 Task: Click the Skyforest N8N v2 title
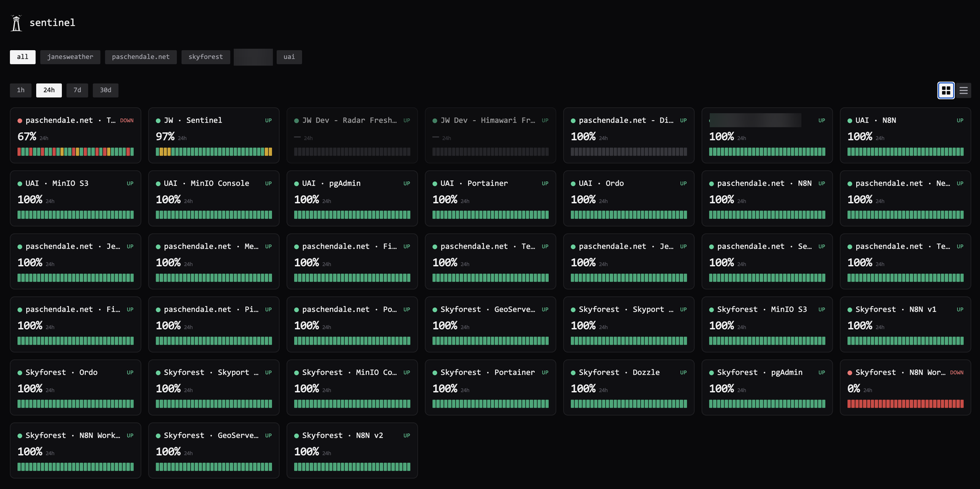coord(342,435)
